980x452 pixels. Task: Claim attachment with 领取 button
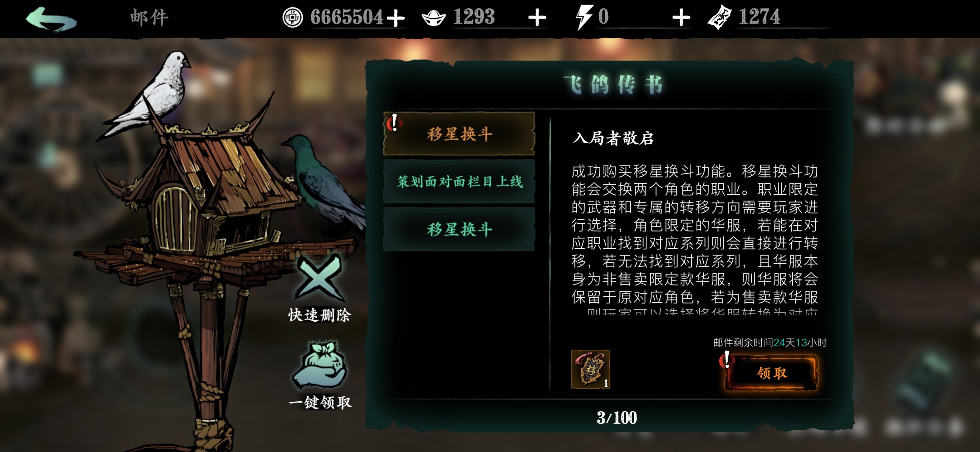tap(771, 373)
